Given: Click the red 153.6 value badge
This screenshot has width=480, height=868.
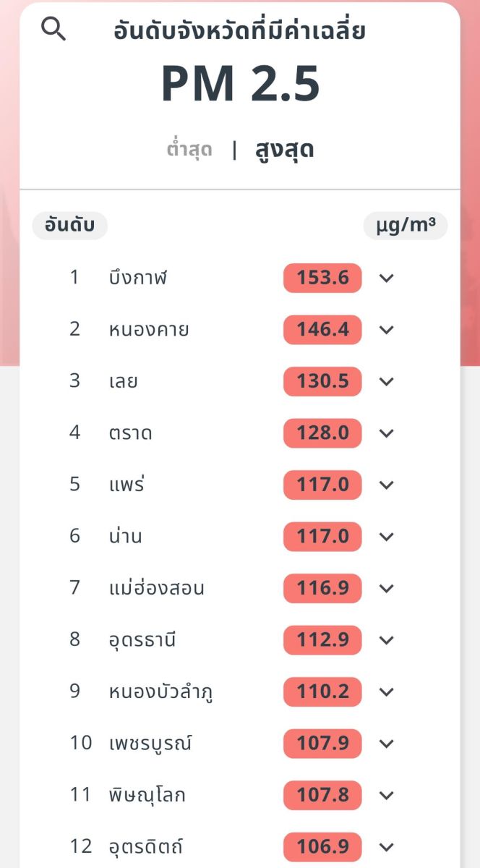Looking at the screenshot, I should coord(322,278).
